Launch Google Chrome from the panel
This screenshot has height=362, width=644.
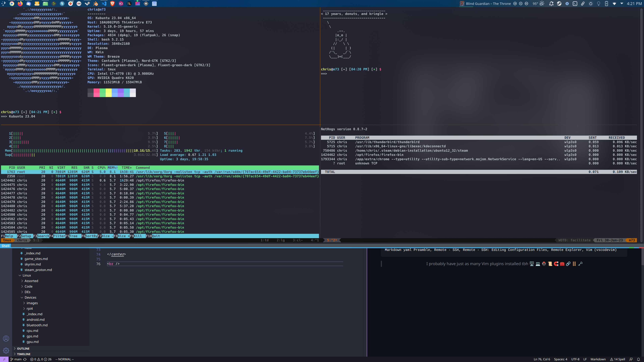pyautogui.click(x=12, y=4)
